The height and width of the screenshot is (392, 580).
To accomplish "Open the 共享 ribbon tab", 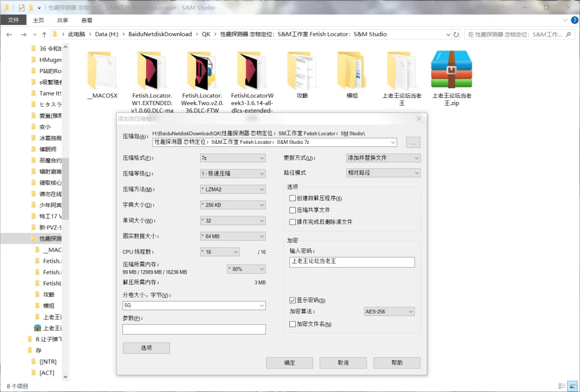I will click(63, 20).
